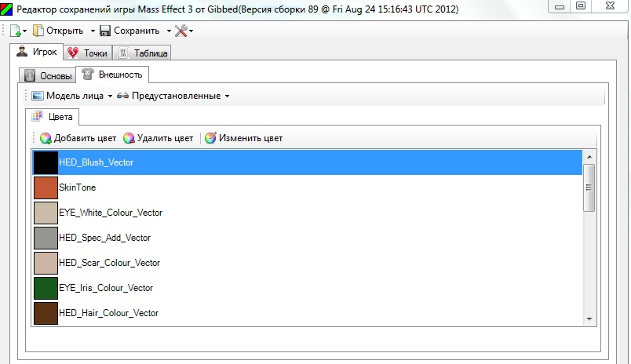
Task: Select the Цвета tab
Action: click(x=53, y=117)
